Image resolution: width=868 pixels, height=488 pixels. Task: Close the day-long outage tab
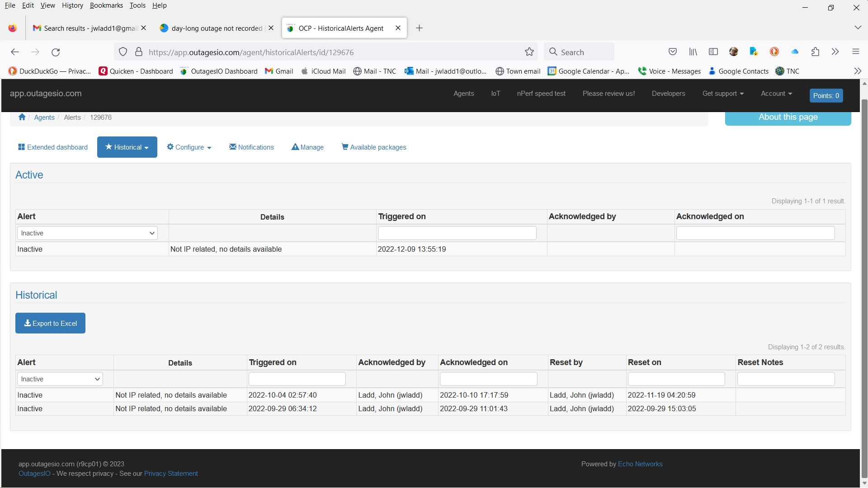pyautogui.click(x=271, y=28)
